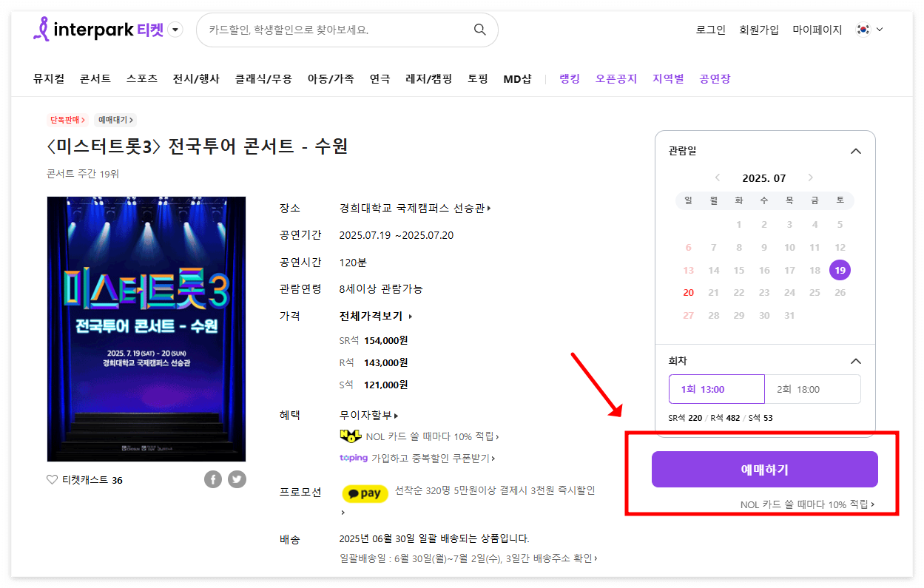924x588 pixels.
Task: Select date 20 in the calendar
Action: pos(689,293)
